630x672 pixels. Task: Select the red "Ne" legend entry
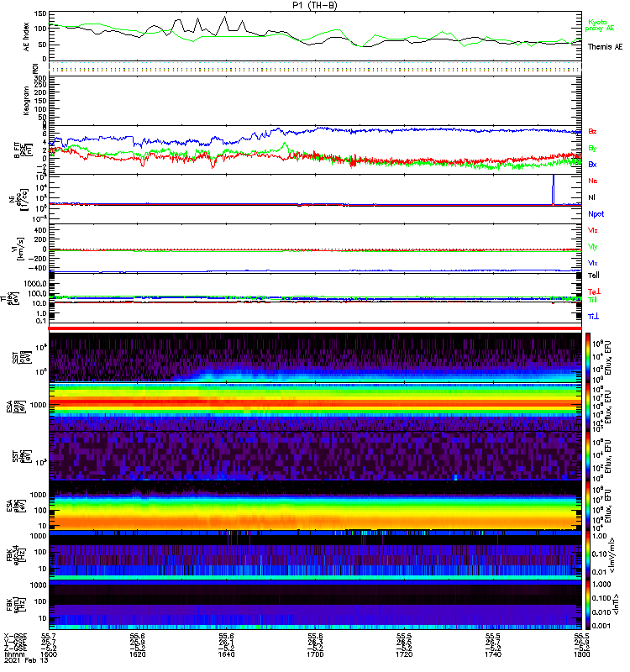pyautogui.click(x=593, y=181)
